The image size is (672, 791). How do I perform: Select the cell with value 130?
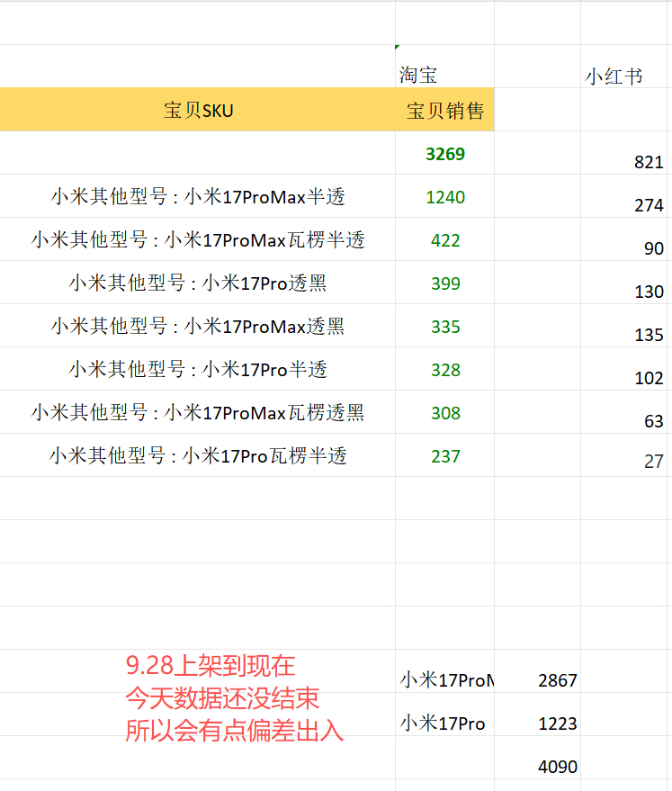point(623,283)
